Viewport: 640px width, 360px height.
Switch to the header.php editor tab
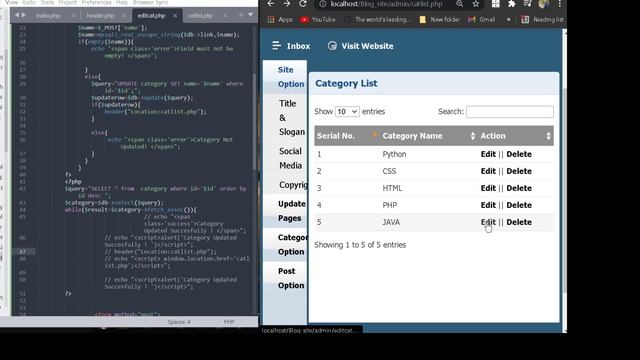click(x=100, y=16)
